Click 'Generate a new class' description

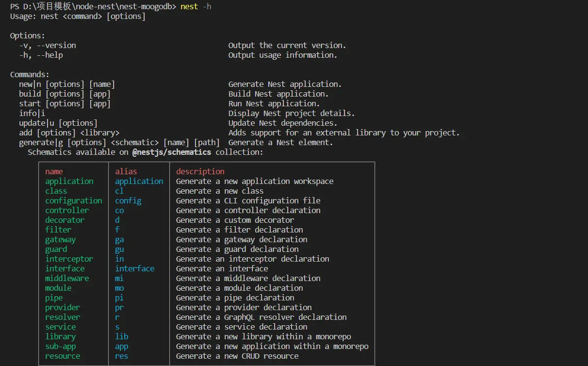(220, 191)
